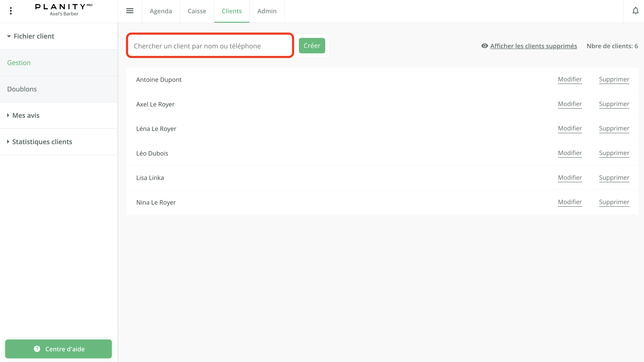
Task: Click Supprimer for Nina Le Royer
Action: pyautogui.click(x=614, y=202)
